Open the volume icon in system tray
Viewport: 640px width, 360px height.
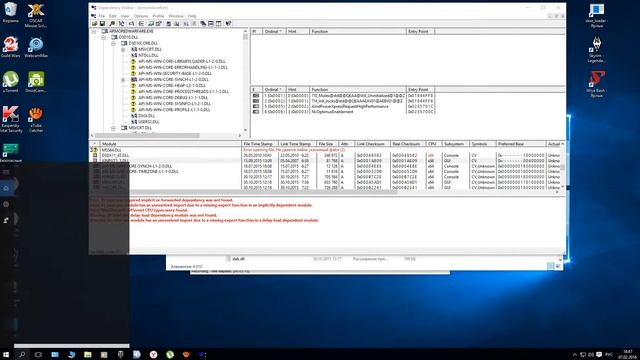[x=591, y=355]
